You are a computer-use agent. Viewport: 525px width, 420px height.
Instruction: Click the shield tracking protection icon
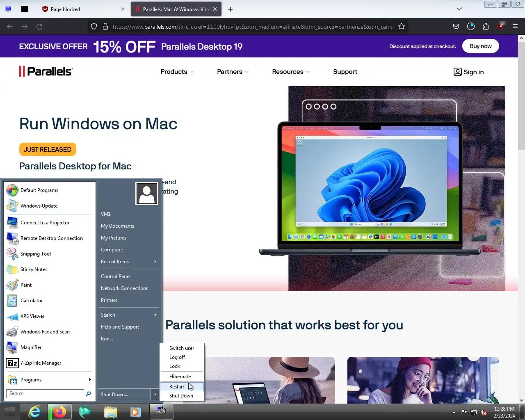coord(94,26)
